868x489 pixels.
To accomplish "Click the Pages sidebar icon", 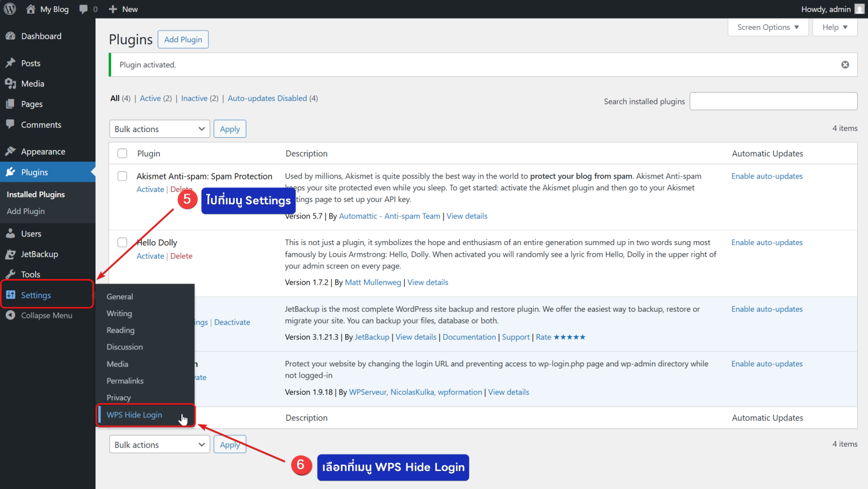I will 10,104.
